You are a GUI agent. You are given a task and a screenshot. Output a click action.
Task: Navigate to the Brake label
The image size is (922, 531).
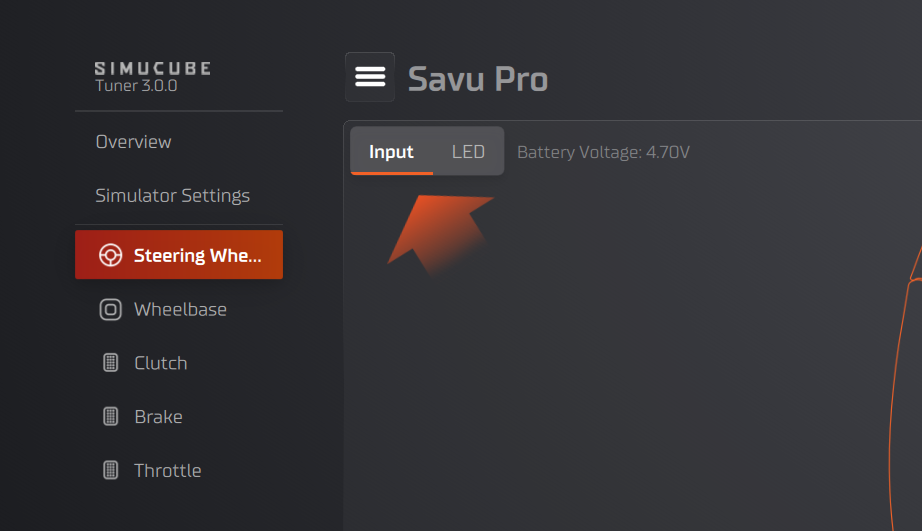coord(158,417)
